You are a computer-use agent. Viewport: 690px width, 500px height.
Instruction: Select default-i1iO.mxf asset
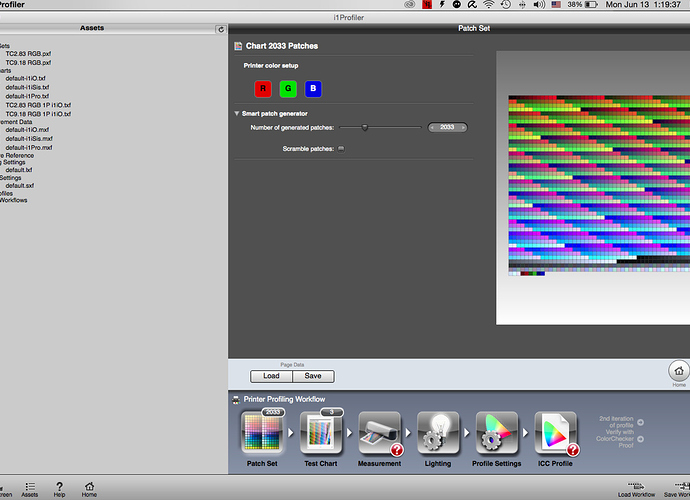point(27,130)
